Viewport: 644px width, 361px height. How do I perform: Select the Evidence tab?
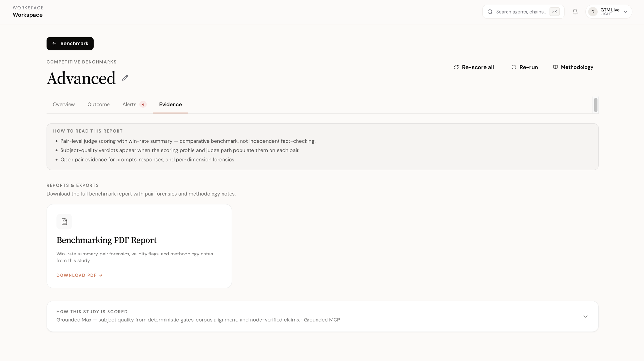(170, 104)
